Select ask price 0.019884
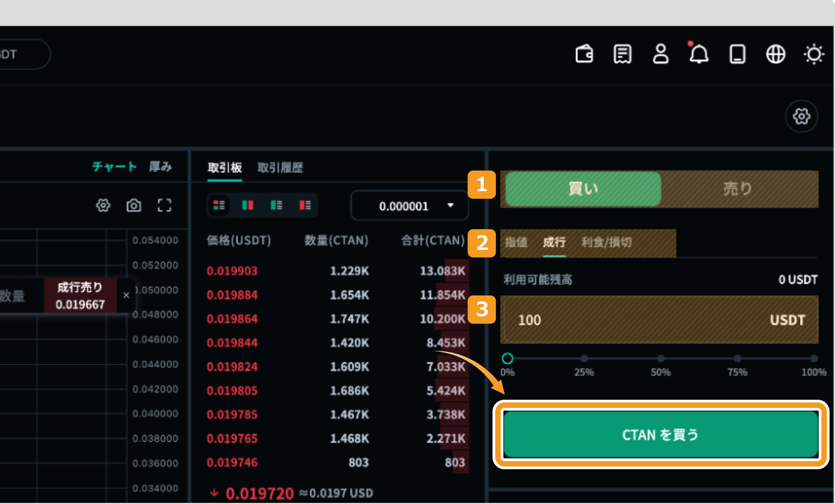This screenshot has width=835, height=504. [x=232, y=295]
